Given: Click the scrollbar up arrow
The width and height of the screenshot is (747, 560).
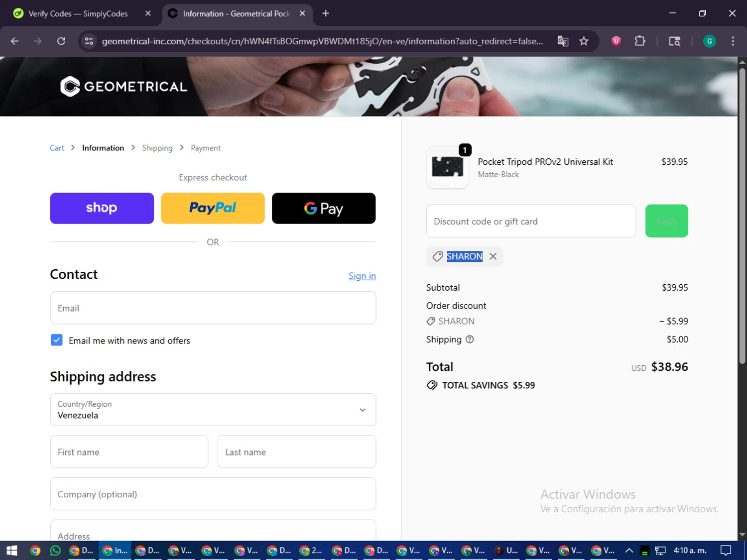Looking at the screenshot, I should pyautogui.click(x=742, y=62).
